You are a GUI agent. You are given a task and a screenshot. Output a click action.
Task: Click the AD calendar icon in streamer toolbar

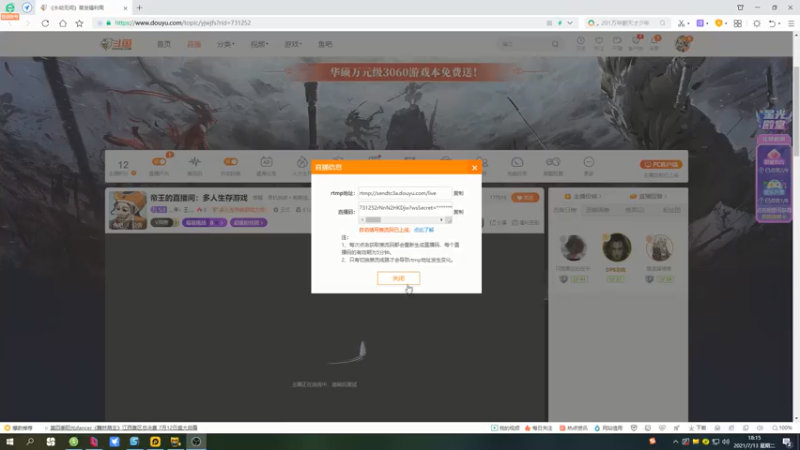266,162
